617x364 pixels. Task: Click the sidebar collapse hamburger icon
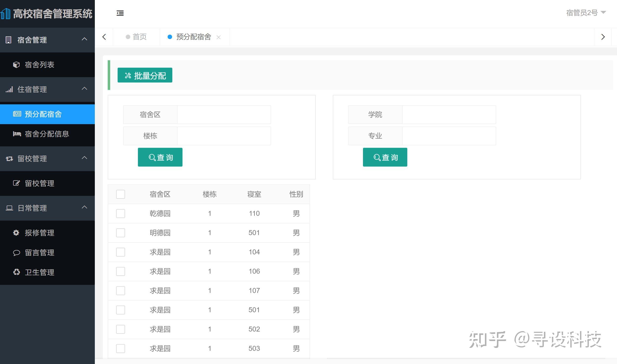120,13
